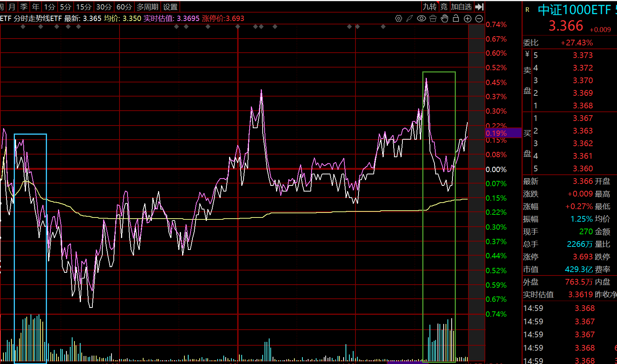The image size is (617, 364).
Task: Switch to the 1分 period tab
Action: [x=50, y=7]
